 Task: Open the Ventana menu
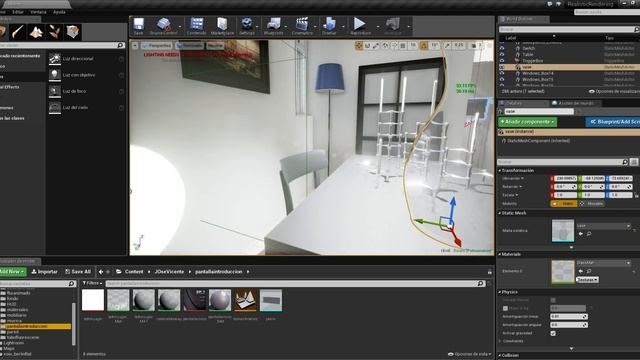tap(38, 12)
